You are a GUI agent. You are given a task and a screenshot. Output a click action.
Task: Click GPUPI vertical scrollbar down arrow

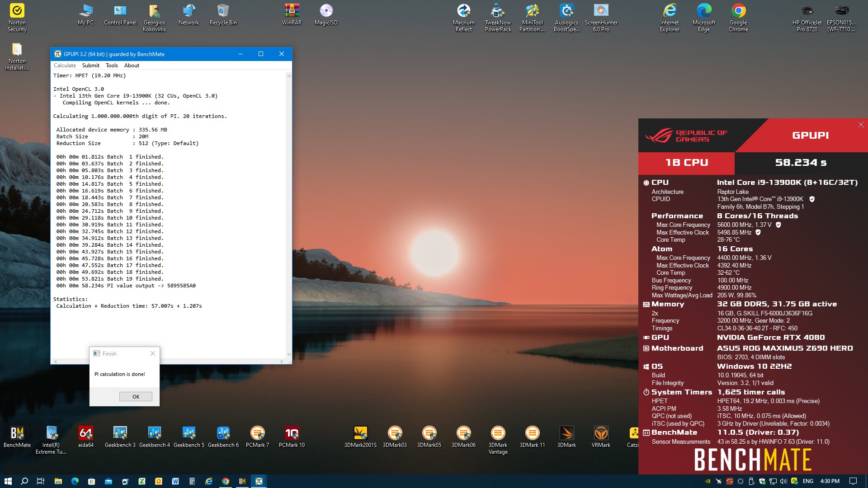click(x=289, y=354)
